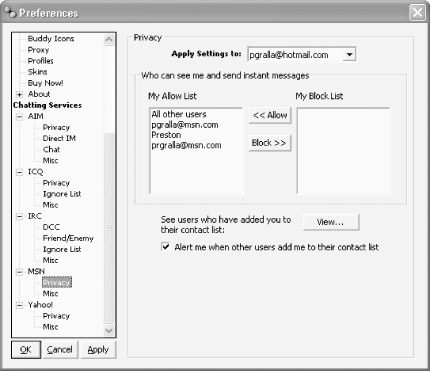Open Misc under AIM

pyautogui.click(x=50, y=161)
